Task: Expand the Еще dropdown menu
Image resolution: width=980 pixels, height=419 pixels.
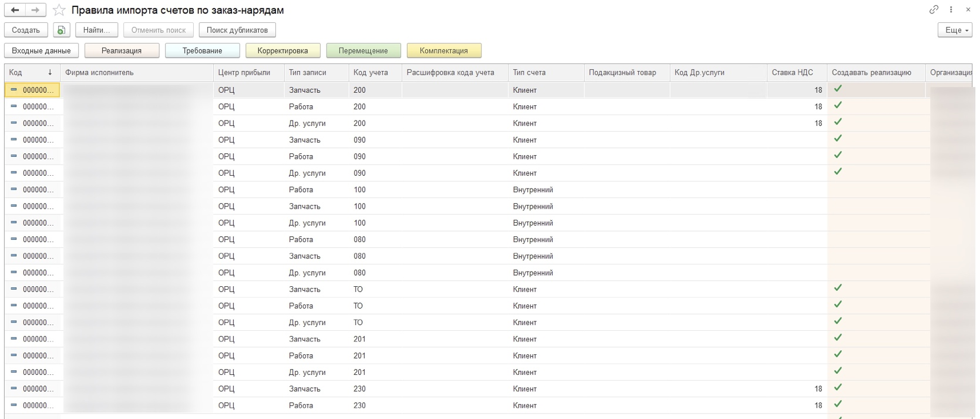Action: pos(955,30)
